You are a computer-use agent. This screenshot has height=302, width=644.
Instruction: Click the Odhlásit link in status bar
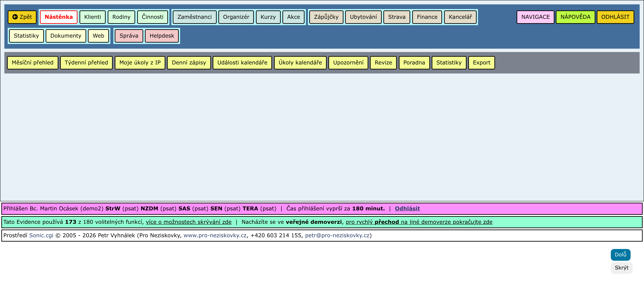click(x=407, y=209)
